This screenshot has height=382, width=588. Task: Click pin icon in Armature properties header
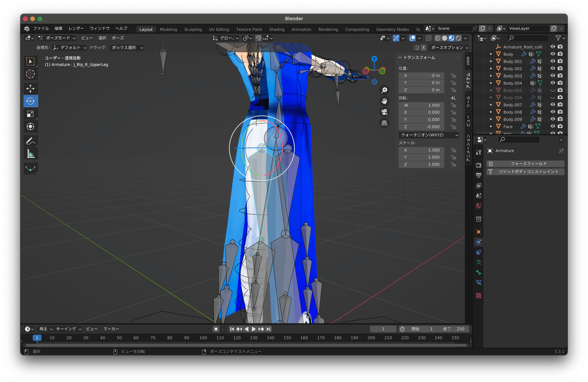pos(561,151)
